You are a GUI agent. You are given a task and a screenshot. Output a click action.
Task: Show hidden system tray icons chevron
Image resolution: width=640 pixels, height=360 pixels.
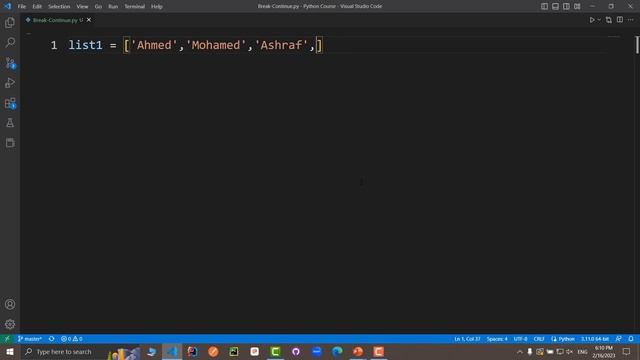coord(520,351)
